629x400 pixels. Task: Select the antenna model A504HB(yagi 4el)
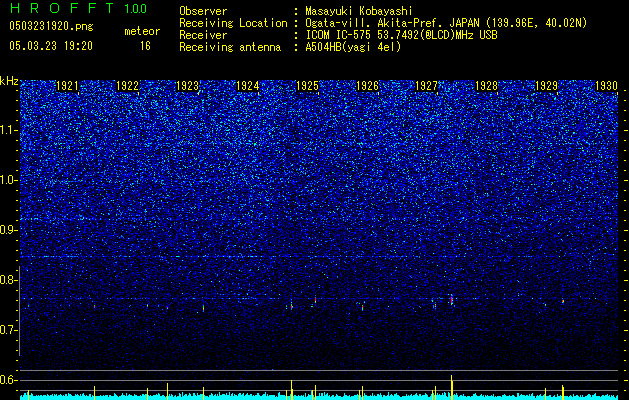(x=353, y=47)
